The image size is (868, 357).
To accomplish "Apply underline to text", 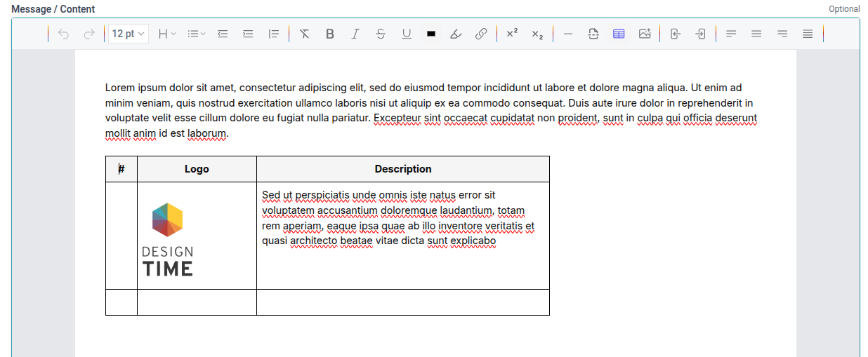I will click(x=406, y=34).
